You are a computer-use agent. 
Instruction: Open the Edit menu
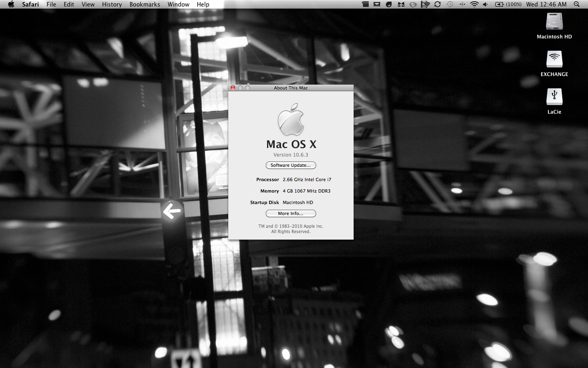coord(69,4)
